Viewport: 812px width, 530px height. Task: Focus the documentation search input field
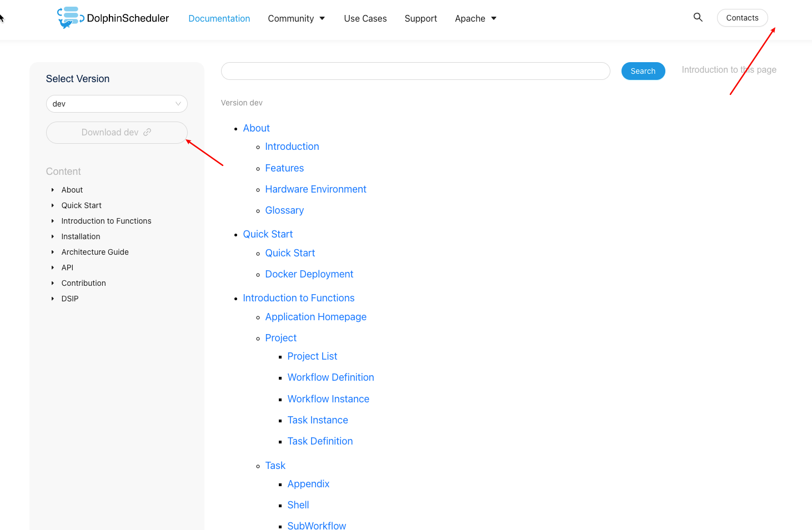tap(415, 71)
